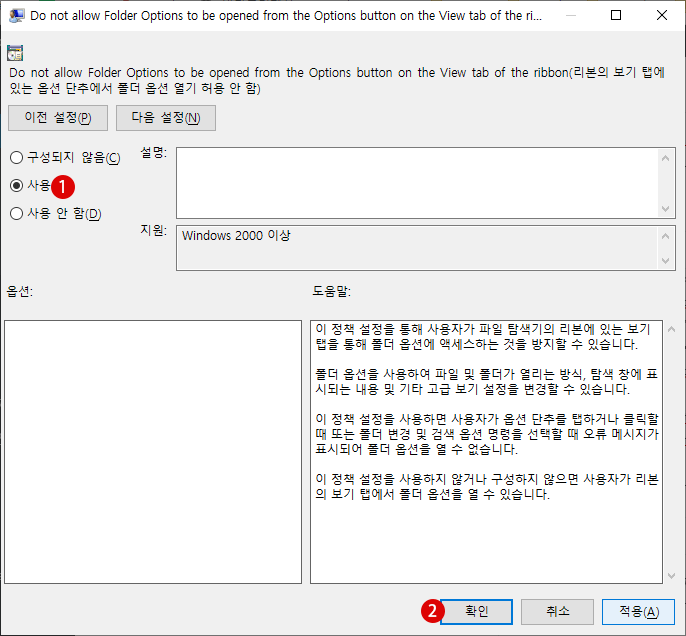Click the policy name heading text
Viewport: 686px width, 636px height.
[337, 80]
